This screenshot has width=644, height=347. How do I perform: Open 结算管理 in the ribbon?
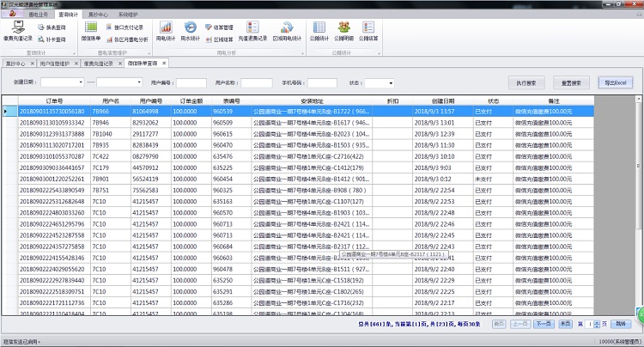[x=219, y=27]
